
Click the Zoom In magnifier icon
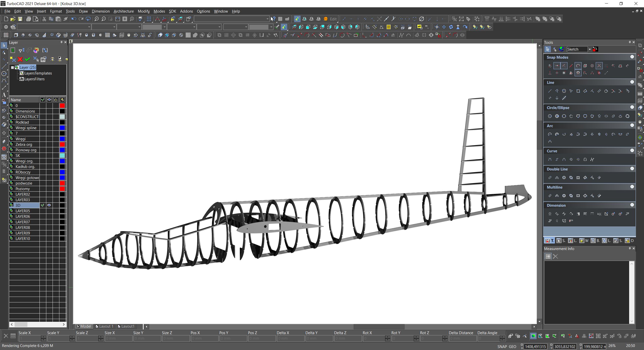[x=97, y=19]
